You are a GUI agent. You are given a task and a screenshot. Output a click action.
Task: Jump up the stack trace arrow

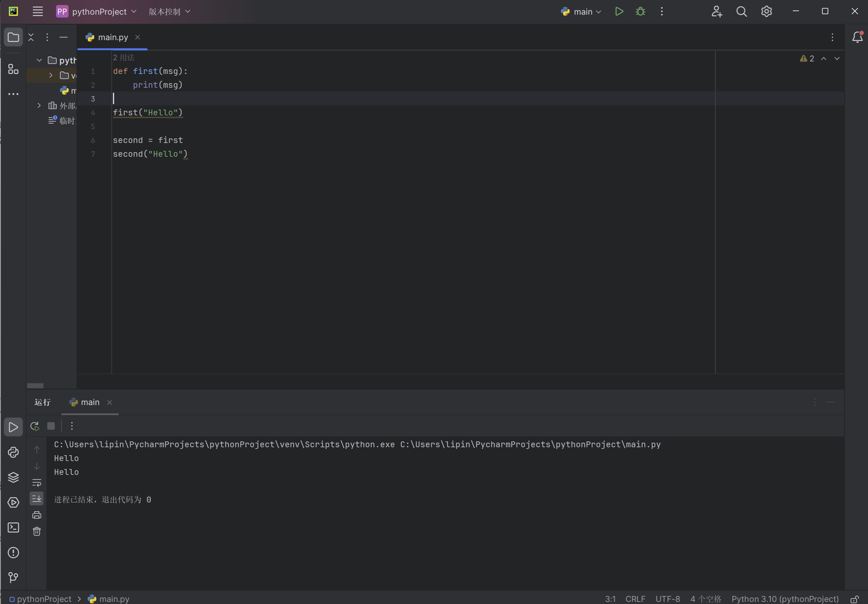(x=37, y=450)
